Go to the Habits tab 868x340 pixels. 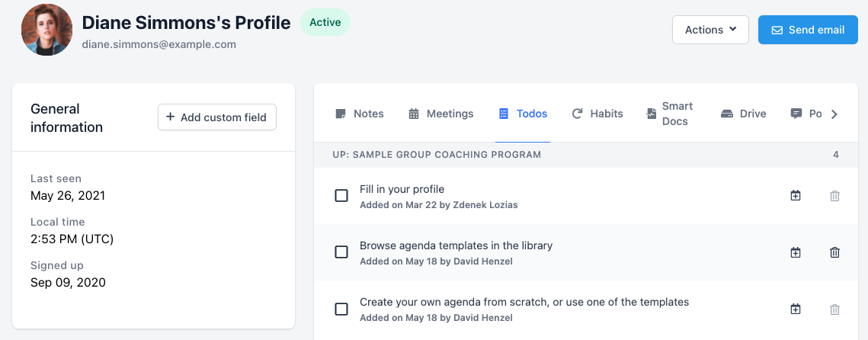pos(597,114)
